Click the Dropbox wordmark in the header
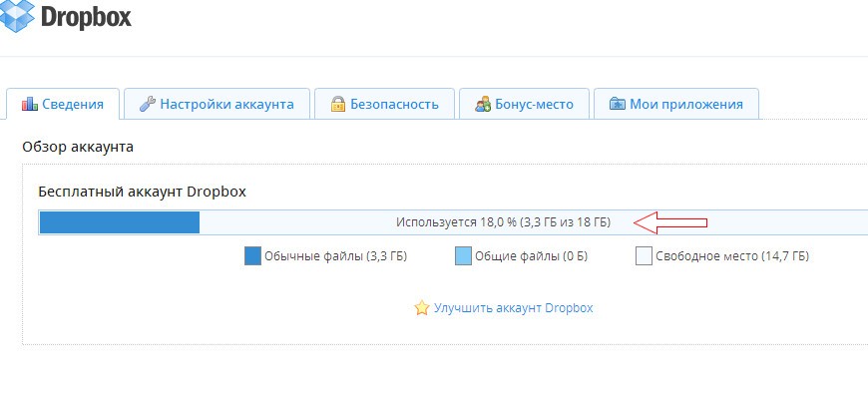The width and height of the screenshot is (868, 401). (x=88, y=16)
